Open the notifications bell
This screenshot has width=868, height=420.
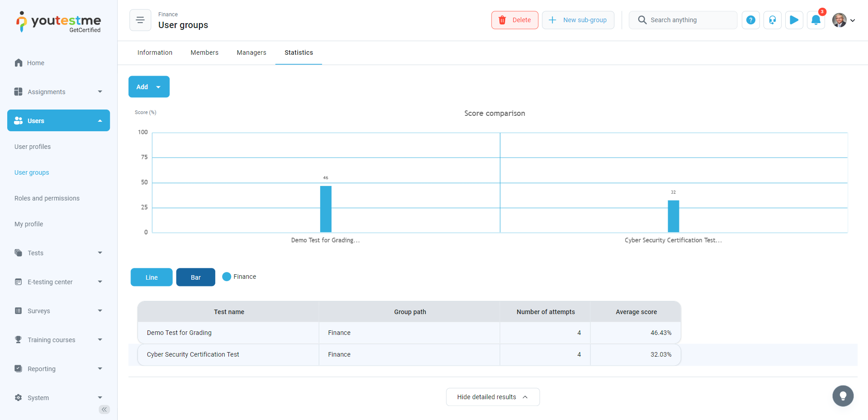816,20
